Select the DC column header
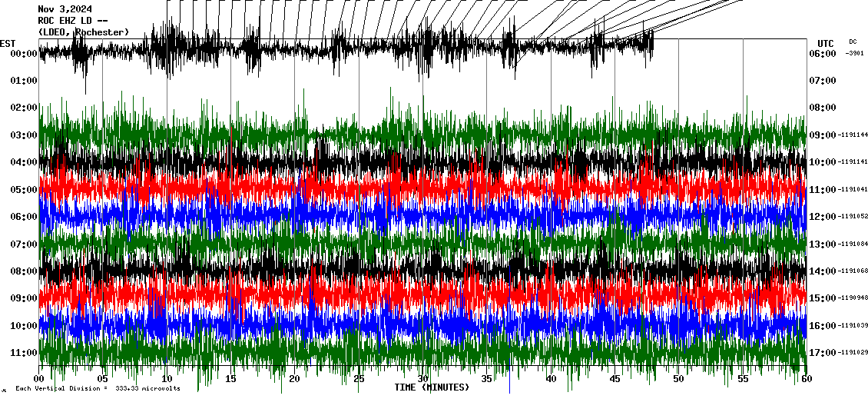Viewport: 868px width, 399px height. 853,42
